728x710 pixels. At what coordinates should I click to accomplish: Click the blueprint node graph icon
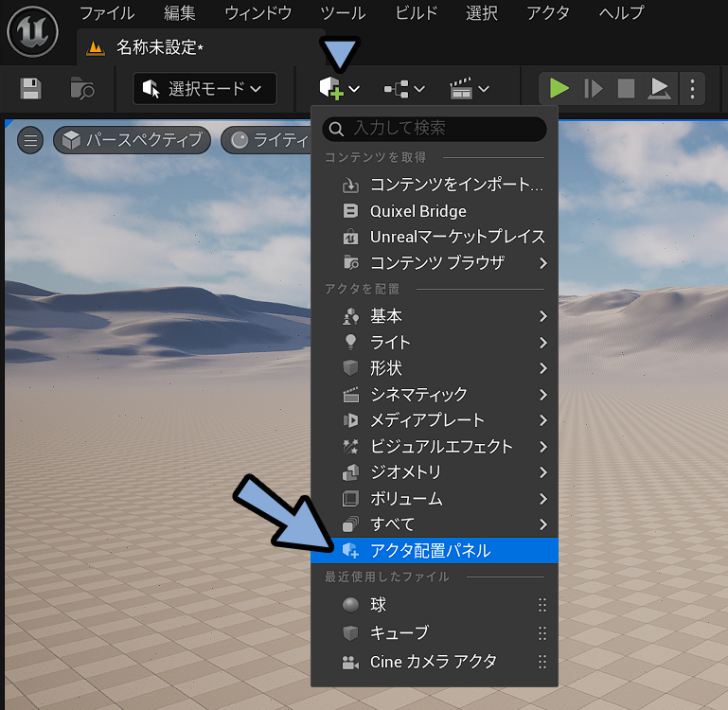coord(396,89)
